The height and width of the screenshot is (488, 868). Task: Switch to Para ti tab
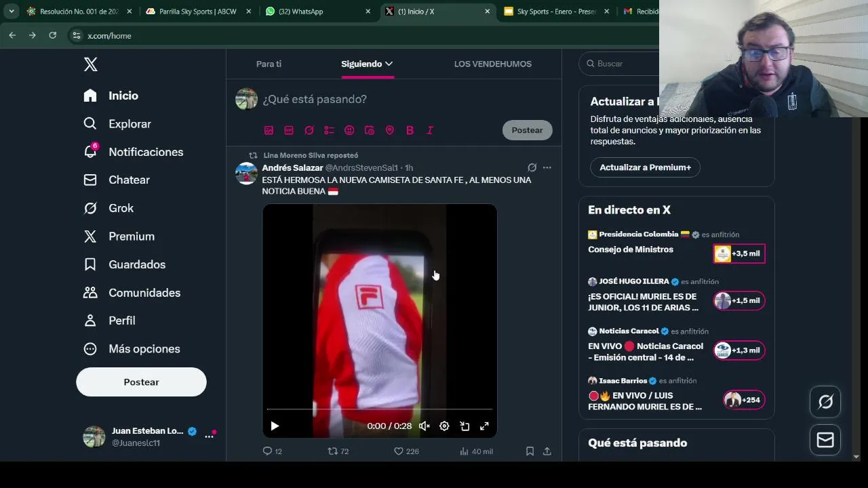tap(269, 64)
